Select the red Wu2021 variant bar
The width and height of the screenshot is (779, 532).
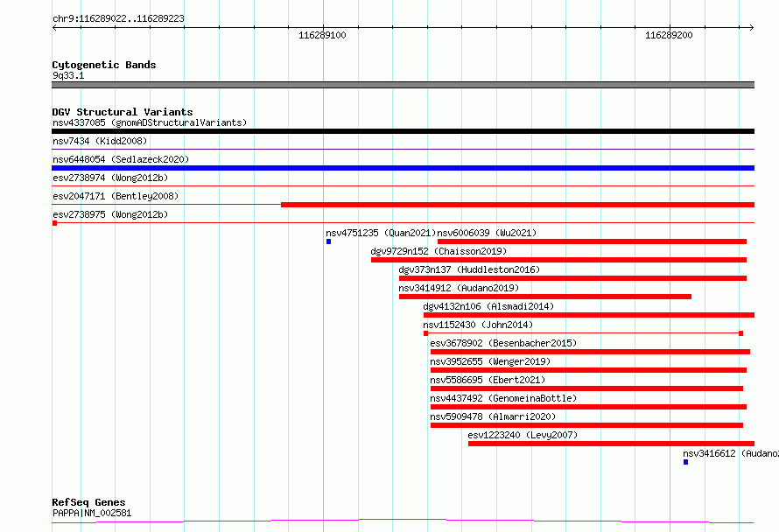[592, 241]
